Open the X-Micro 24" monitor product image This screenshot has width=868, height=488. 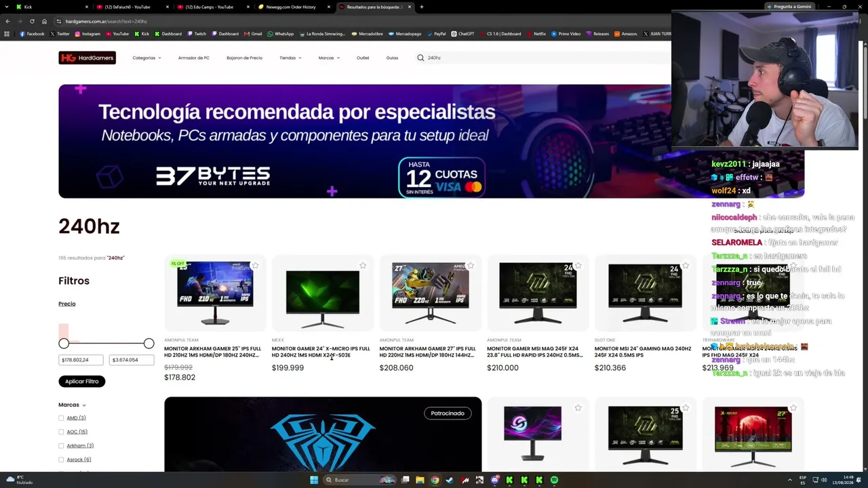pyautogui.click(x=323, y=295)
